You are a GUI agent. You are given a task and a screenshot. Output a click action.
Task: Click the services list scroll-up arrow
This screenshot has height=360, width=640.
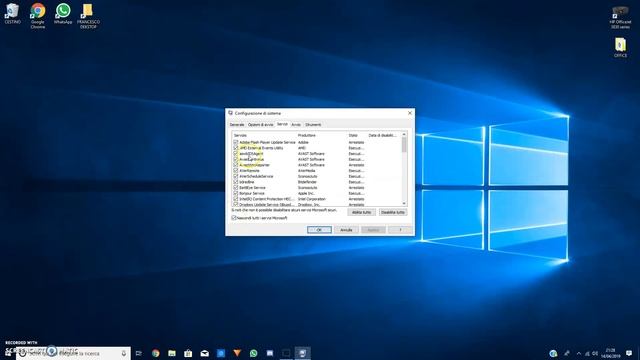(x=404, y=134)
